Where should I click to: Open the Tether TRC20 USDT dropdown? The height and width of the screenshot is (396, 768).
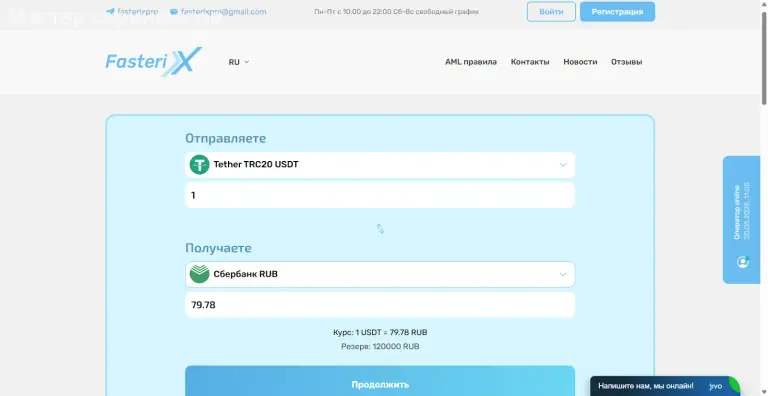coord(380,165)
